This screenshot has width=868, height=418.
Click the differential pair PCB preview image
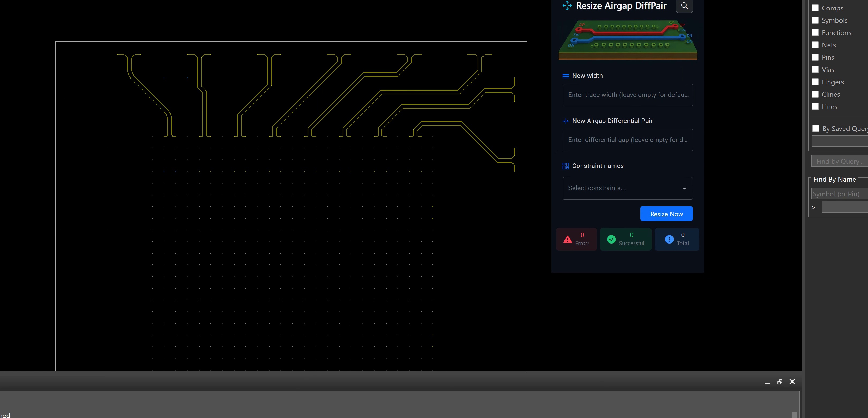tap(628, 40)
